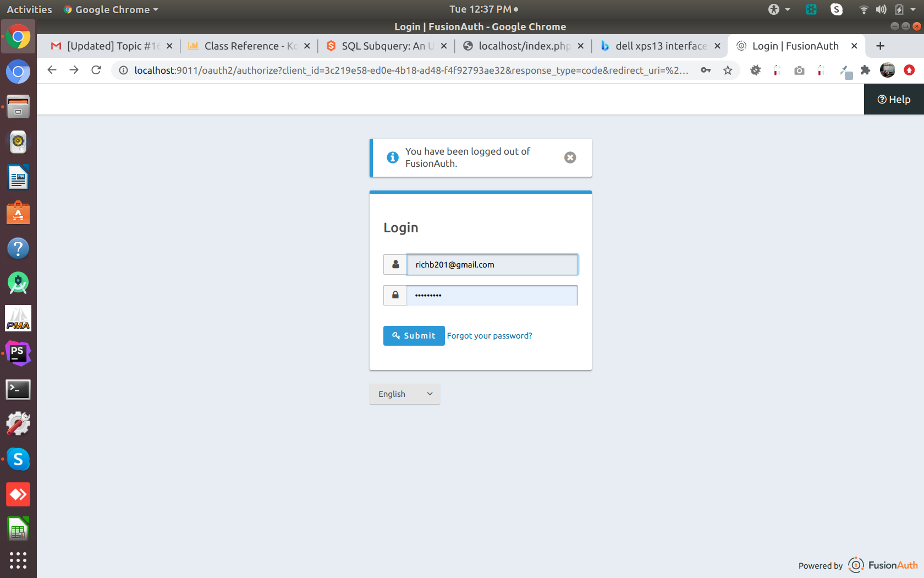The image size is (924, 578).
Task: Open a new tab
Action: pyautogui.click(x=881, y=46)
